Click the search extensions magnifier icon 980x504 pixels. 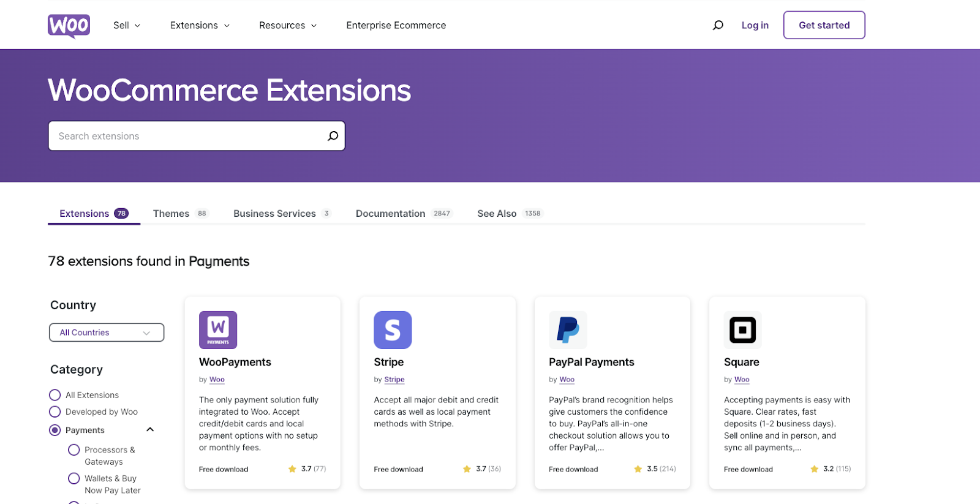[x=333, y=136]
